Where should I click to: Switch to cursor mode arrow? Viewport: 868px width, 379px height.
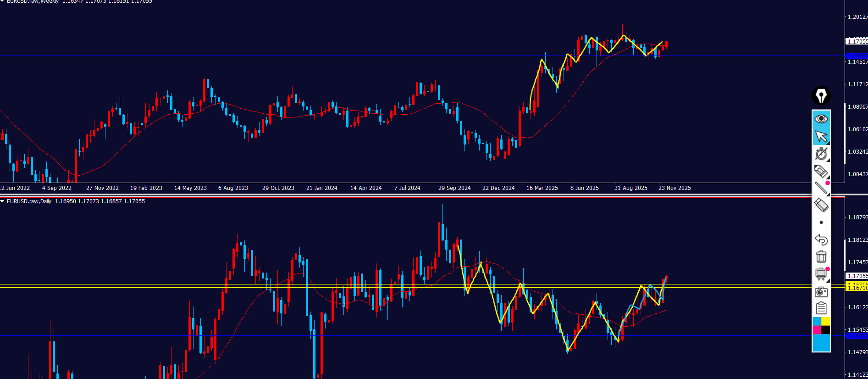(821, 136)
